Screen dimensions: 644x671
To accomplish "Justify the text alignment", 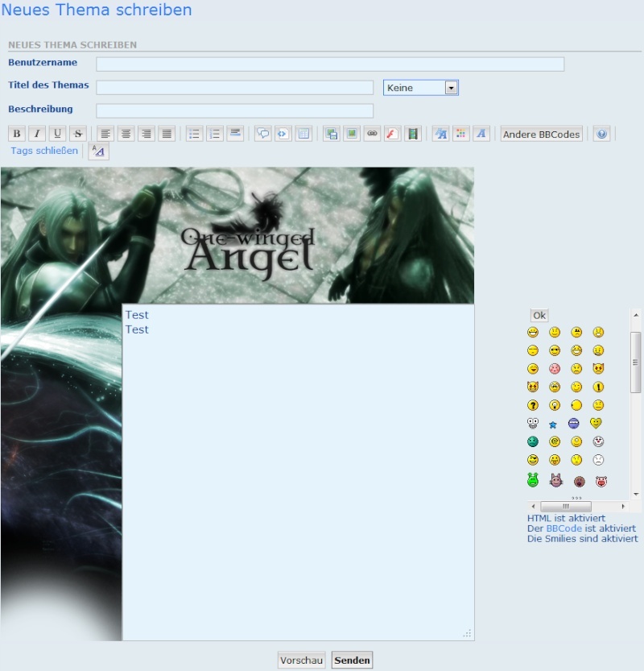I will click(x=167, y=134).
